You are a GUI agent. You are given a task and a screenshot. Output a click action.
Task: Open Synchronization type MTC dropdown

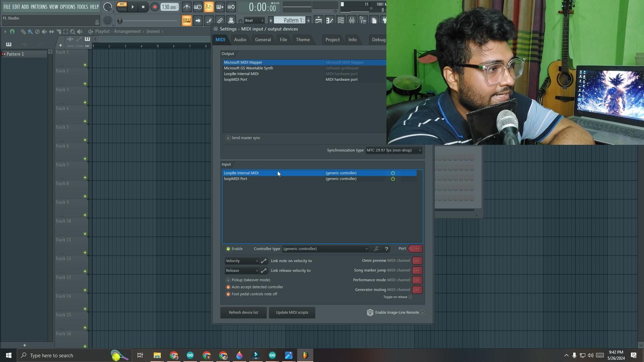click(x=393, y=150)
